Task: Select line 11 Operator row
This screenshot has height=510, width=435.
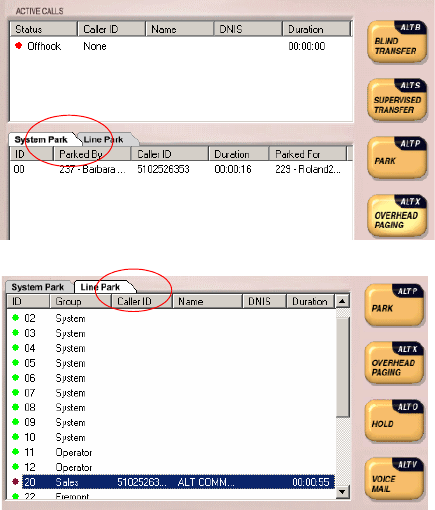Action: coord(172,452)
